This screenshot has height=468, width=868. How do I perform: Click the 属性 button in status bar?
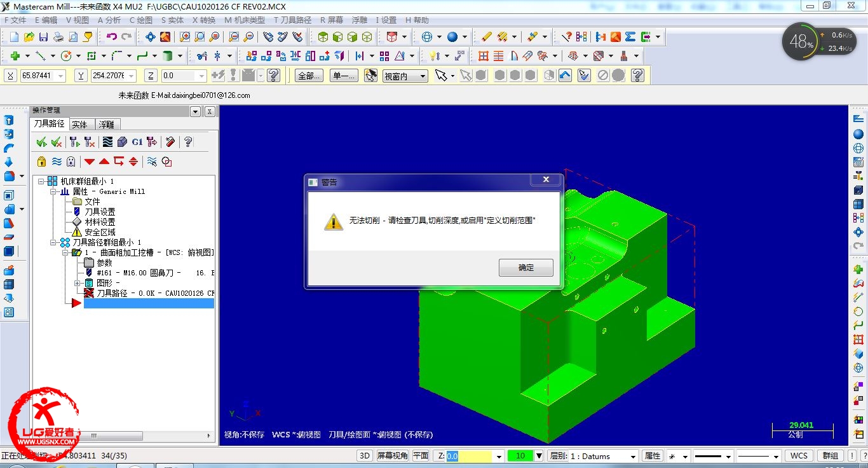(x=653, y=456)
